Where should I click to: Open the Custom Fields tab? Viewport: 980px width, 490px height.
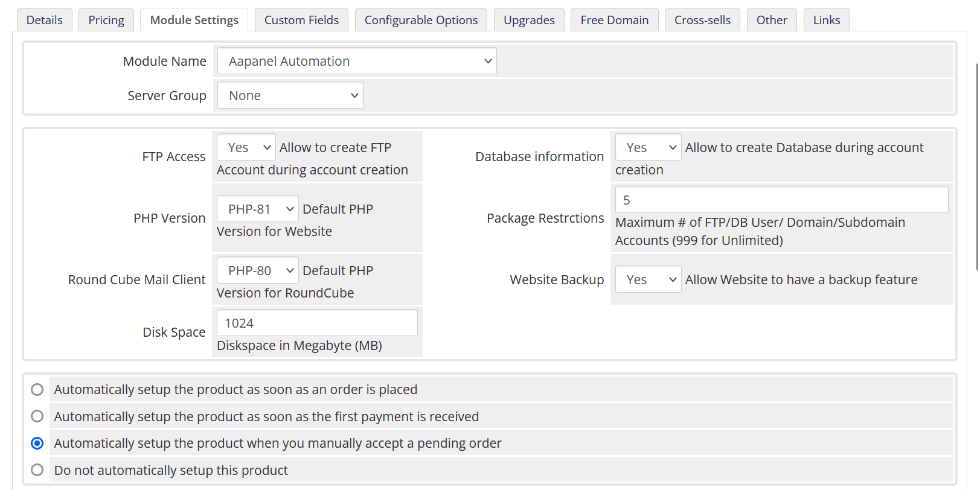pos(301,20)
